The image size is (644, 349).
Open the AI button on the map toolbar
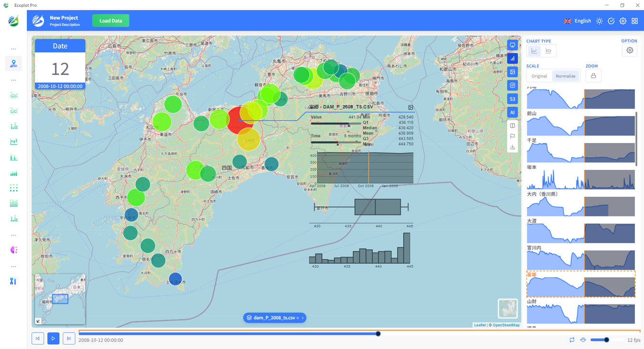[x=512, y=112]
